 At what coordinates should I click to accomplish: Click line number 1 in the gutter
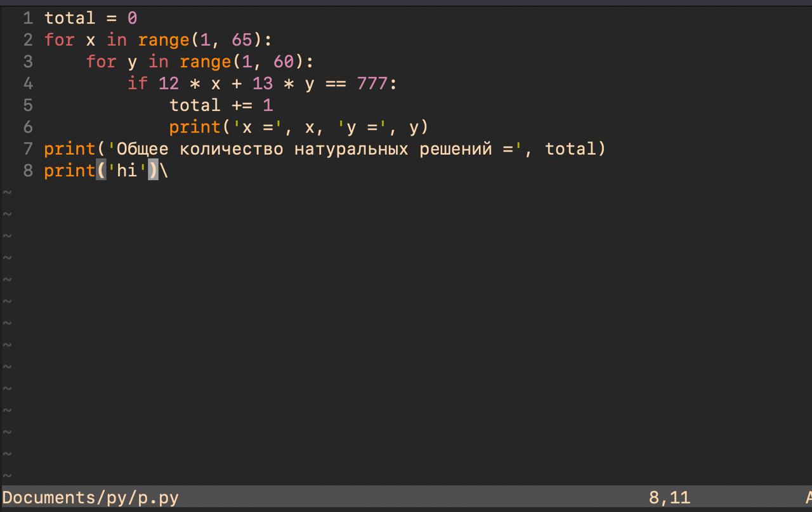(x=28, y=18)
